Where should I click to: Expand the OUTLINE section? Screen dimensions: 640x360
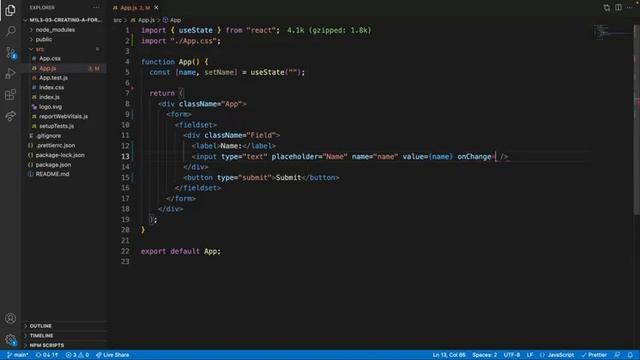coord(64,326)
